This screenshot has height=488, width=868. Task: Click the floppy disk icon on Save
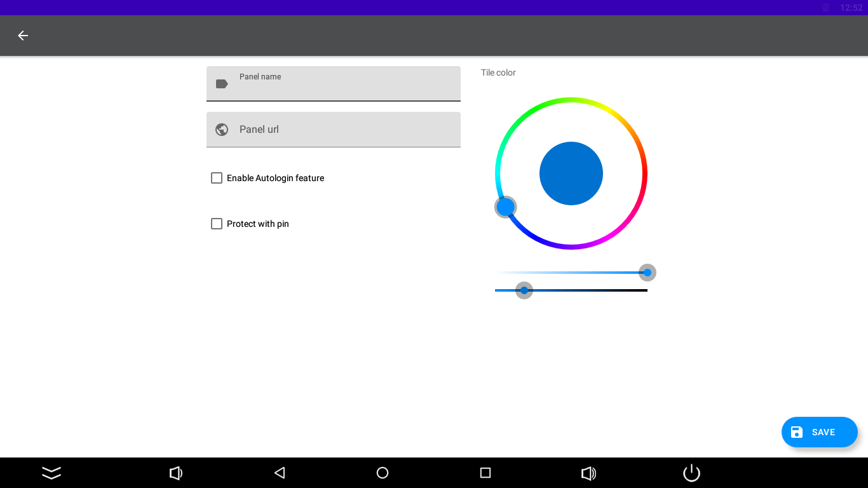[797, 432]
